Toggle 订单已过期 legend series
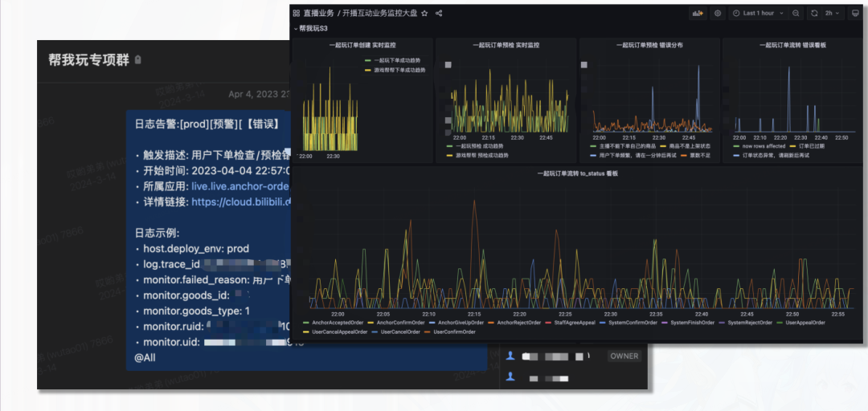The image size is (868, 411). coord(808,146)
